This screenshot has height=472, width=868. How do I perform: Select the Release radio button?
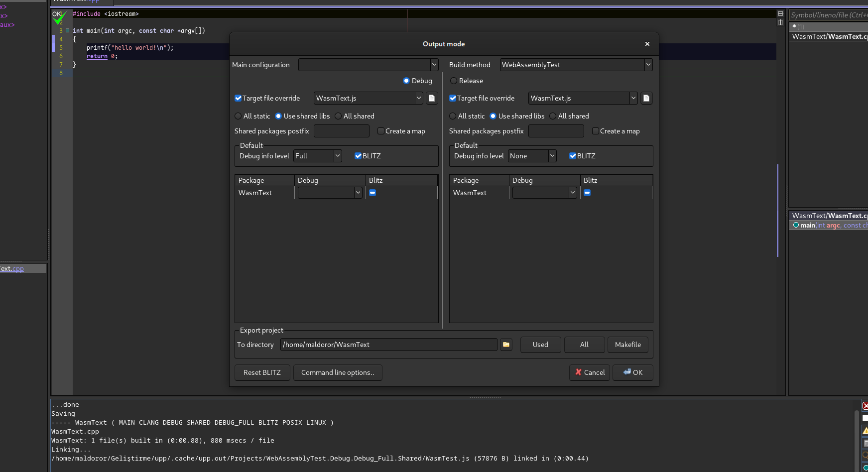454,81
